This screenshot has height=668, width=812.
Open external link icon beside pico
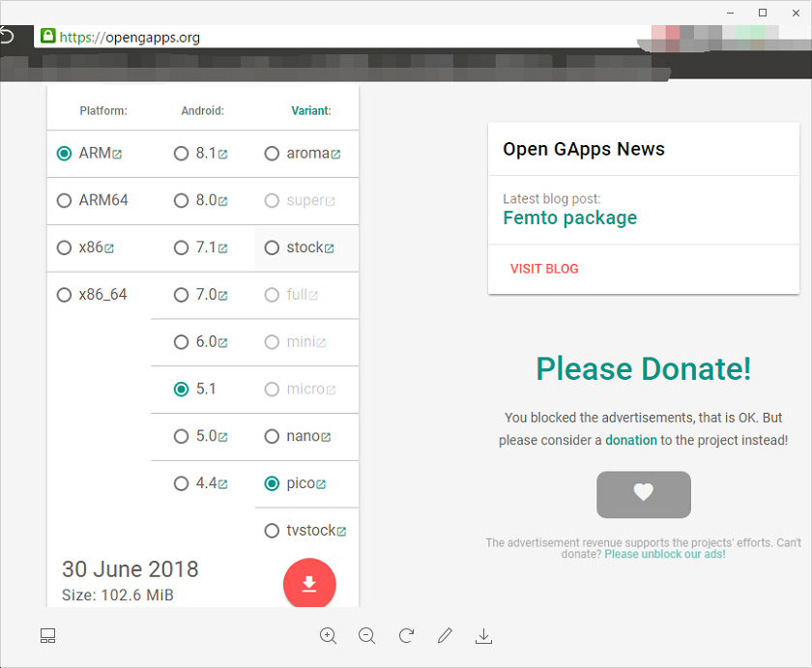click(321, 484)
